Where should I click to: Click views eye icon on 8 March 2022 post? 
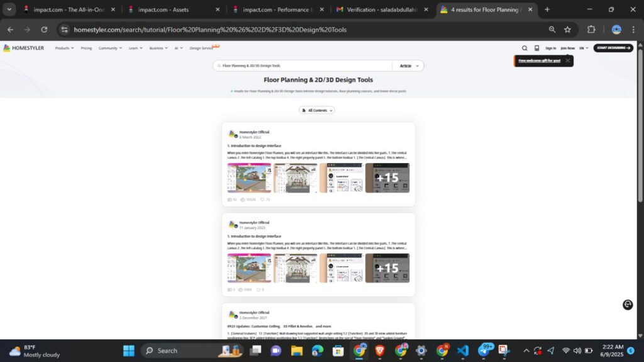[x=242, y=200]
